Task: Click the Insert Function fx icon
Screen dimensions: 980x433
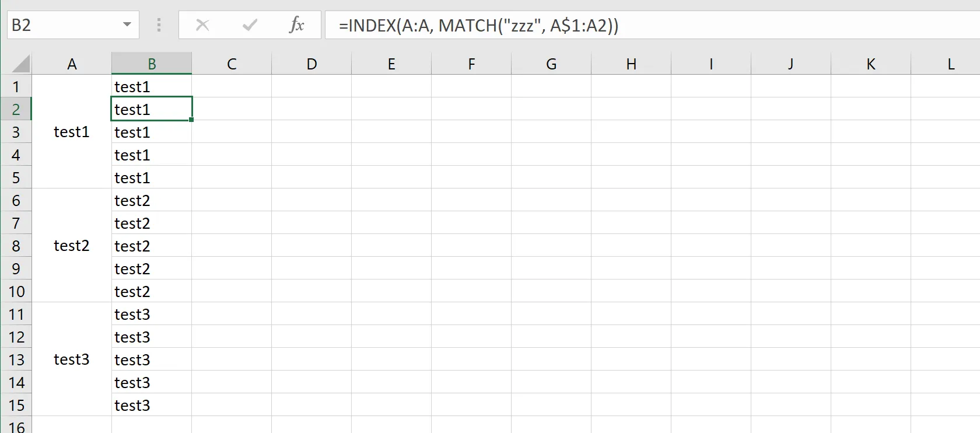Action: pos(296,25)
